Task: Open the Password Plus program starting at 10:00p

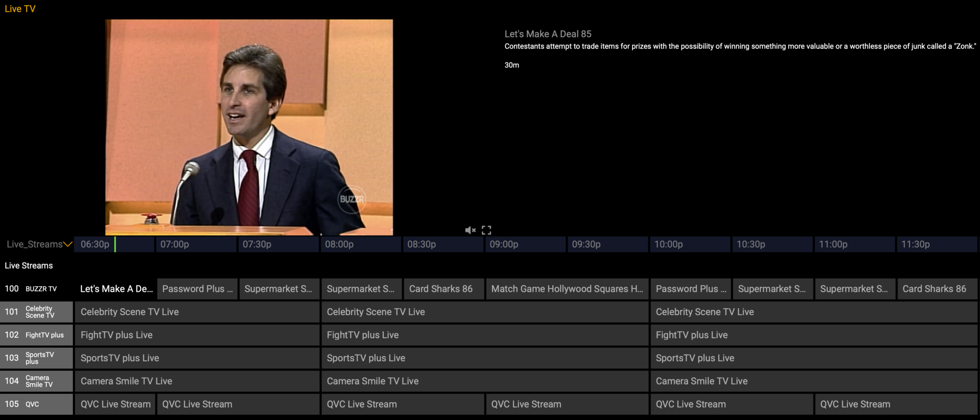Action: [691, 289]
